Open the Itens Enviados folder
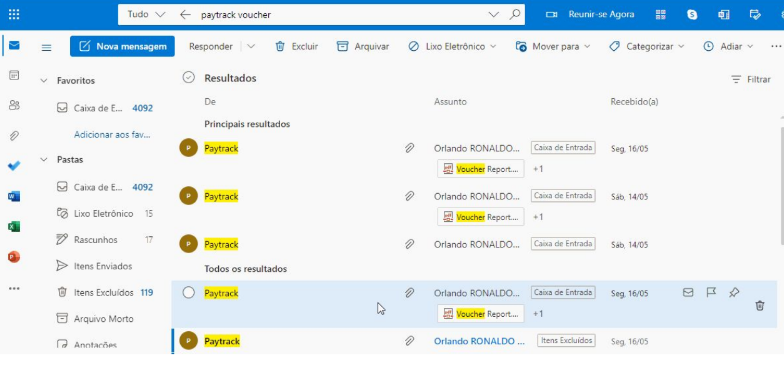 104,266
